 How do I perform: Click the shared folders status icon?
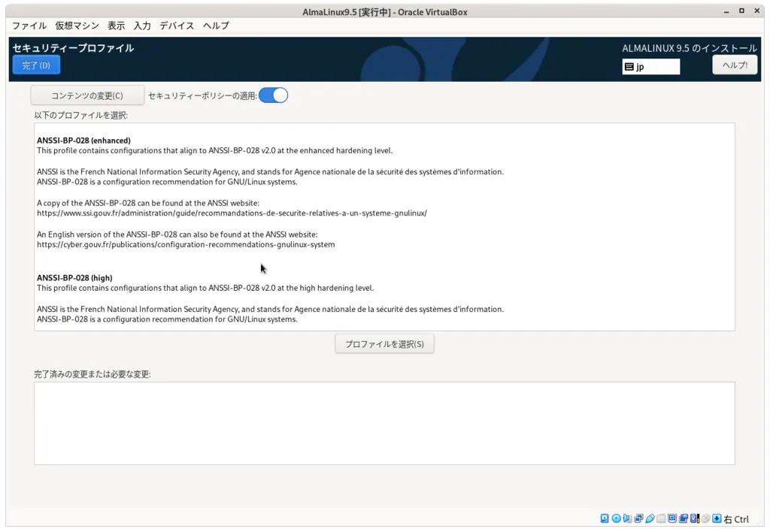click(x=662, y=518)
